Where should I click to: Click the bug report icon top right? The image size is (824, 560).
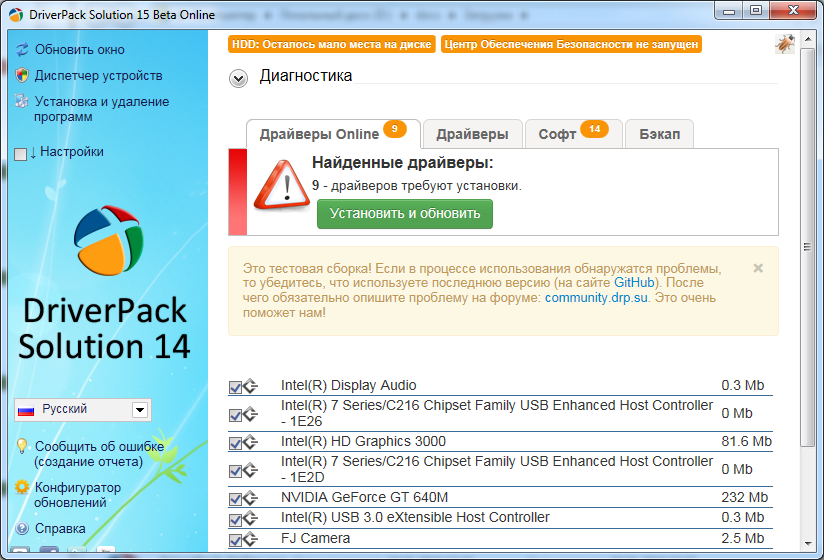click(x=785, y=44)
